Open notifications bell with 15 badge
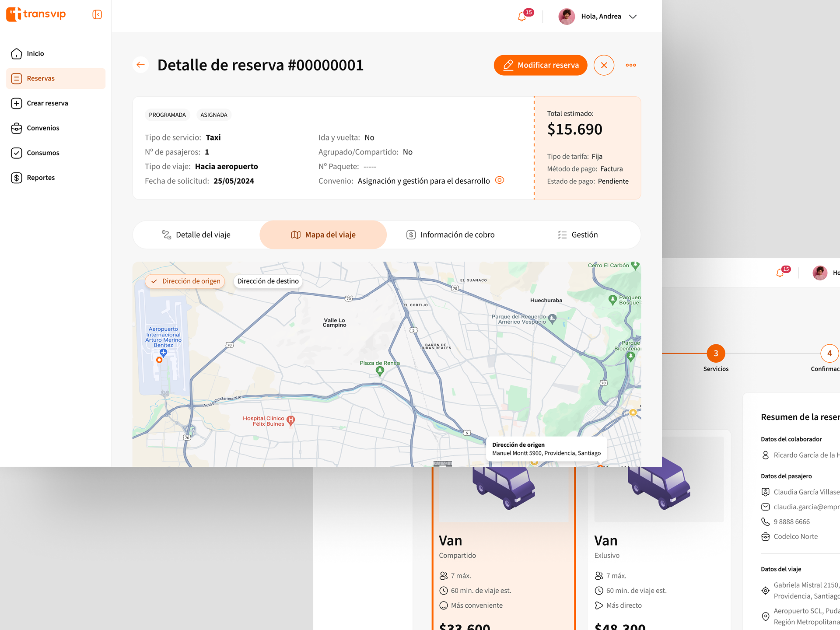The image size is (840, 630). 522,17
